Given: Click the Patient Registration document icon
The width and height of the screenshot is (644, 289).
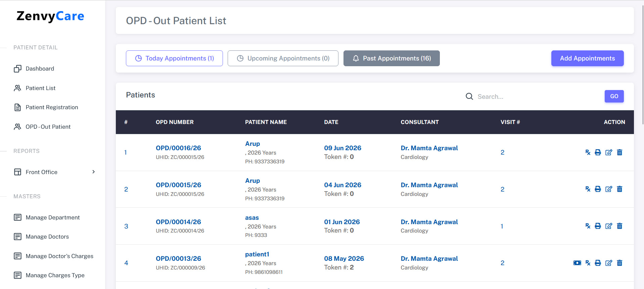Looking at the screenshot, I should pos(17,107).
